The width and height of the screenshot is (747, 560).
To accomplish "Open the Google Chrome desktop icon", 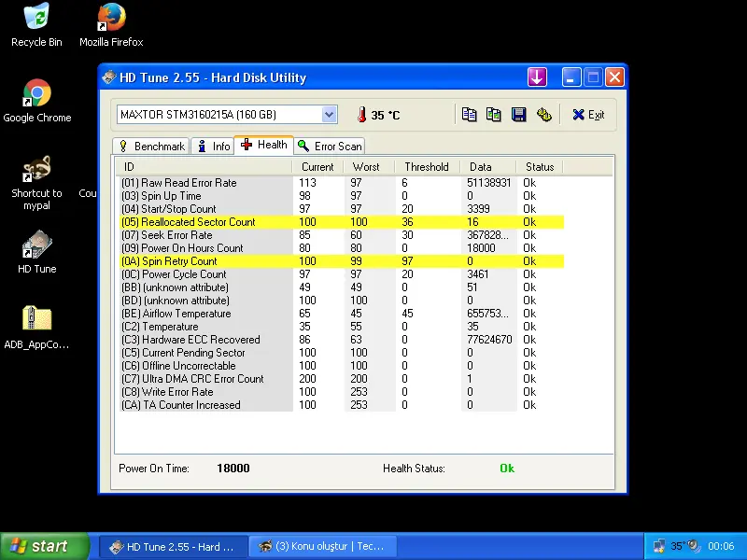I will click(37, 101).
